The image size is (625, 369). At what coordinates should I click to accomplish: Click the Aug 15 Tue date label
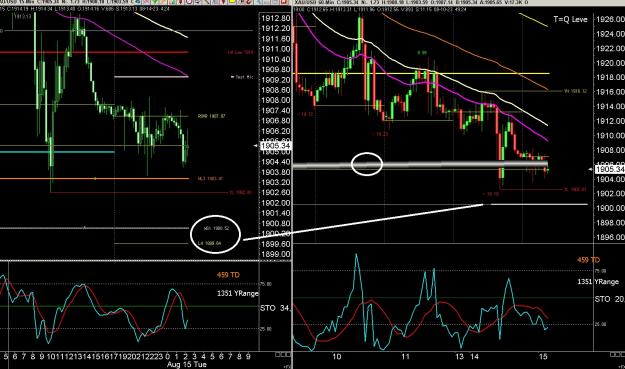point(187,364)
